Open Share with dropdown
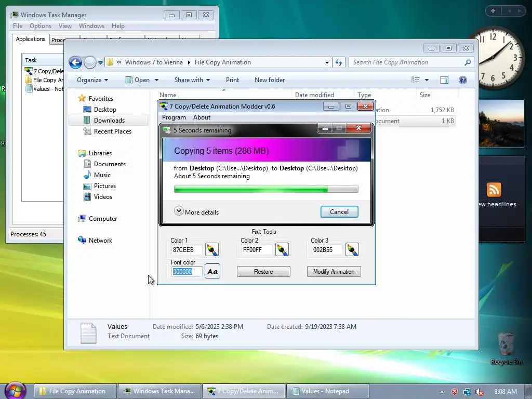 192,80
